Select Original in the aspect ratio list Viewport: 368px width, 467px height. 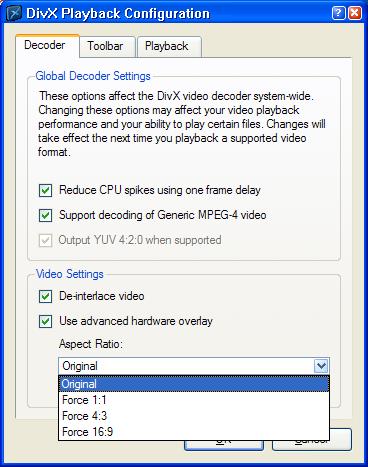[x=194, y=384]
